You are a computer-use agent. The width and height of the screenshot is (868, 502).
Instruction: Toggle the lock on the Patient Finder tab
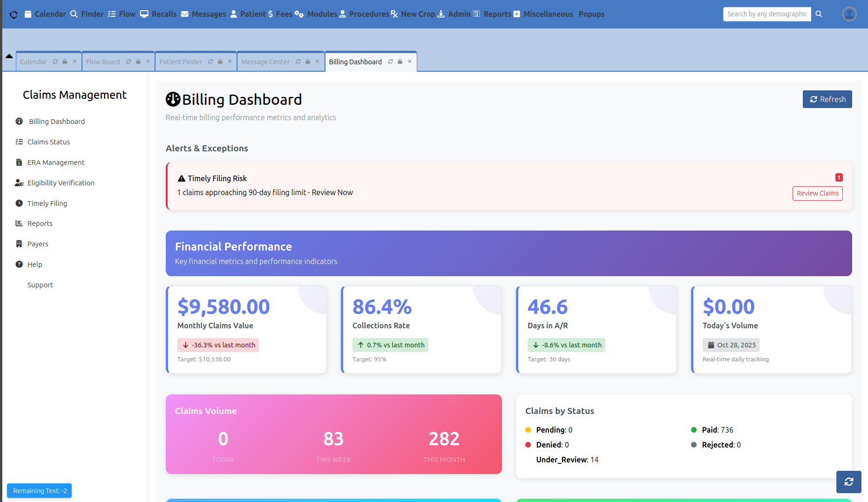(220, 61)
